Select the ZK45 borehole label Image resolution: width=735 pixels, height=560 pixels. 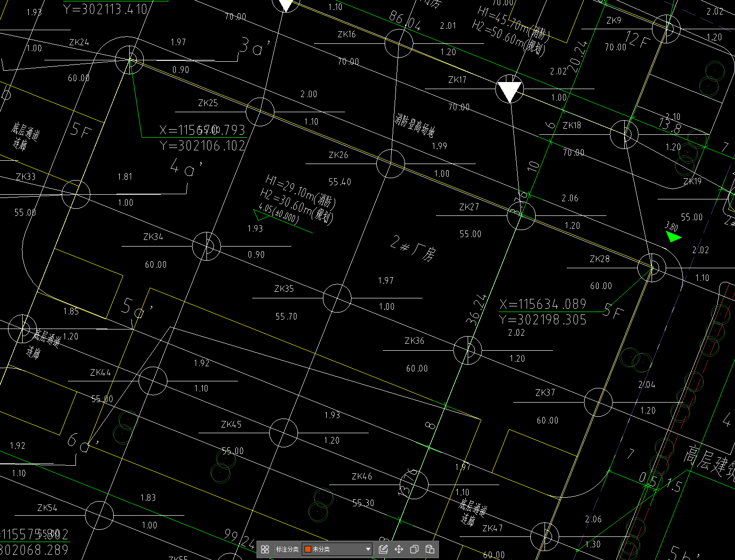[x=231, y=424]
